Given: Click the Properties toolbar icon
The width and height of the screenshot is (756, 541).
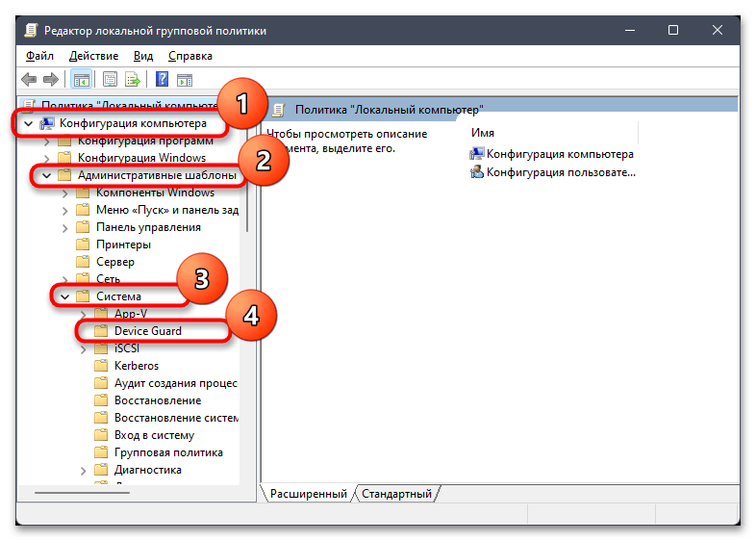Looking at the screenshot, I should pos(110,80).
